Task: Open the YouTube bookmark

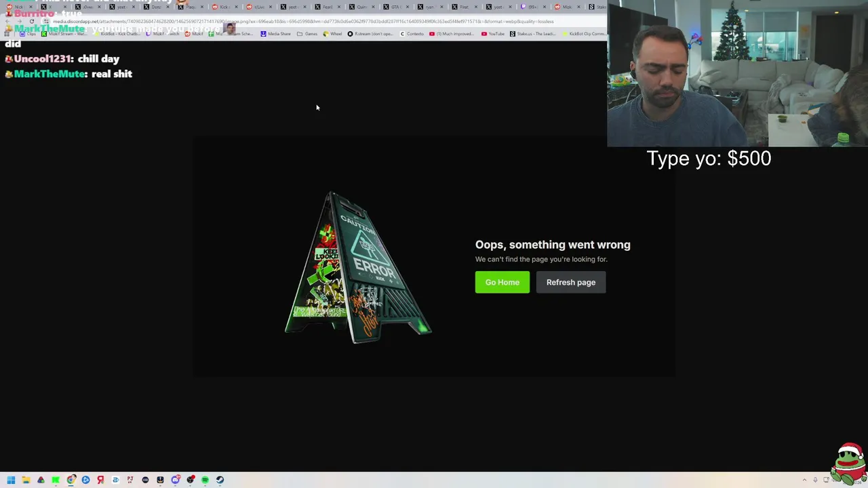Action: point(492,34)
